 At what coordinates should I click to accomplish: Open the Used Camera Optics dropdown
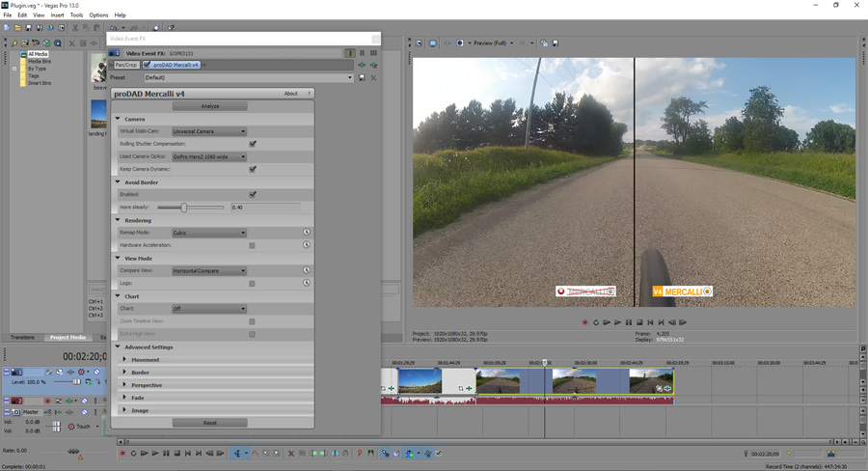209,156
